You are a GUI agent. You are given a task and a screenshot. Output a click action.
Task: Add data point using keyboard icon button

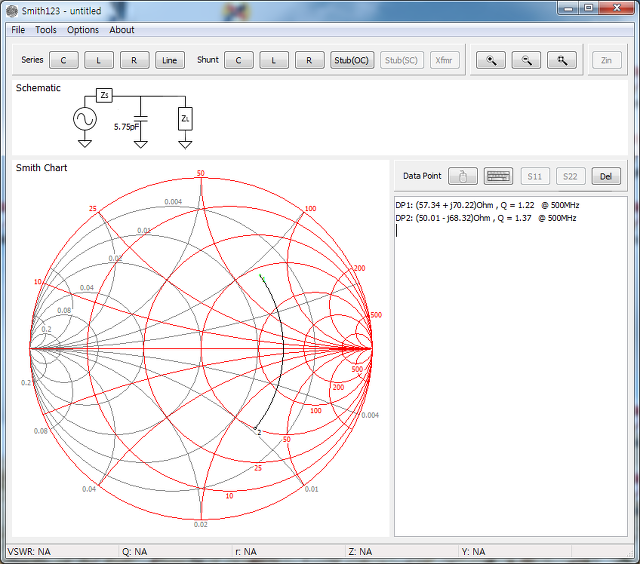[x=498, y=176]
